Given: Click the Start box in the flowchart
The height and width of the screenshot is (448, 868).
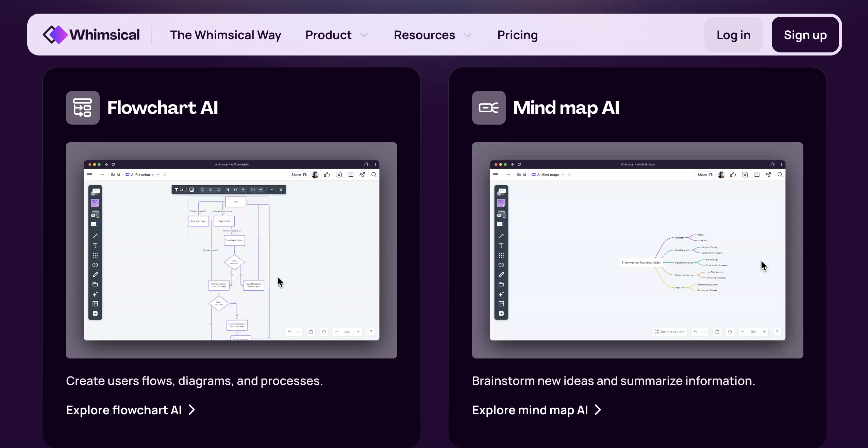Looking at the screenshot, I should coord(236,202).
